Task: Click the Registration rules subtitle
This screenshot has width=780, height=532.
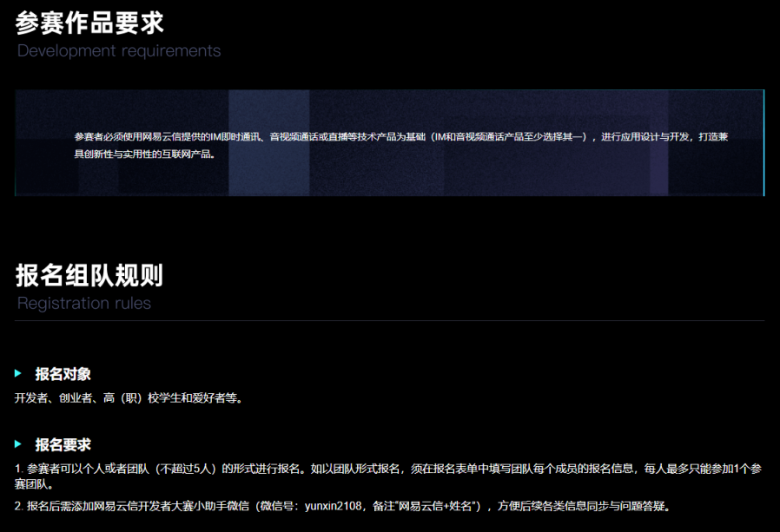Action: (84, 303)
